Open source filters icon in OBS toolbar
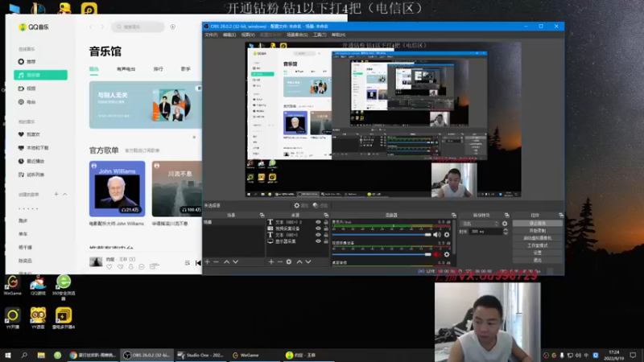 click(x=316, y=205)
